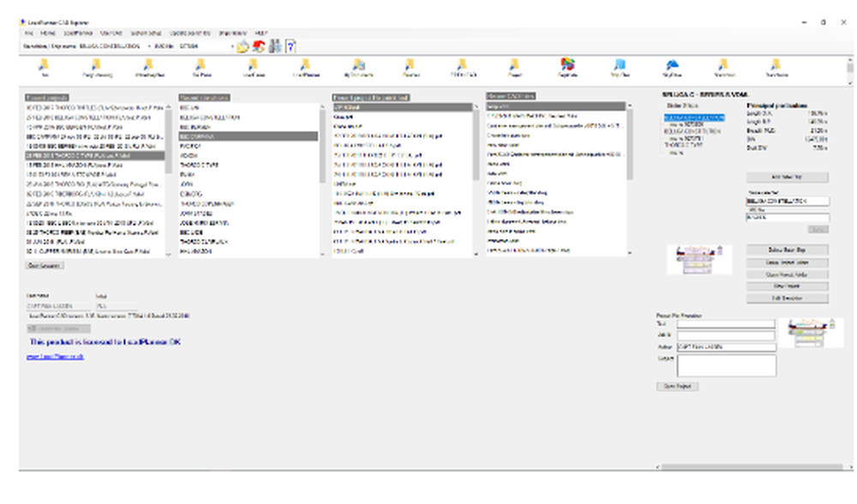This screenshot has height=504, width=857.
Task: Click the Add New Ship button
Action: click(787, 177)
